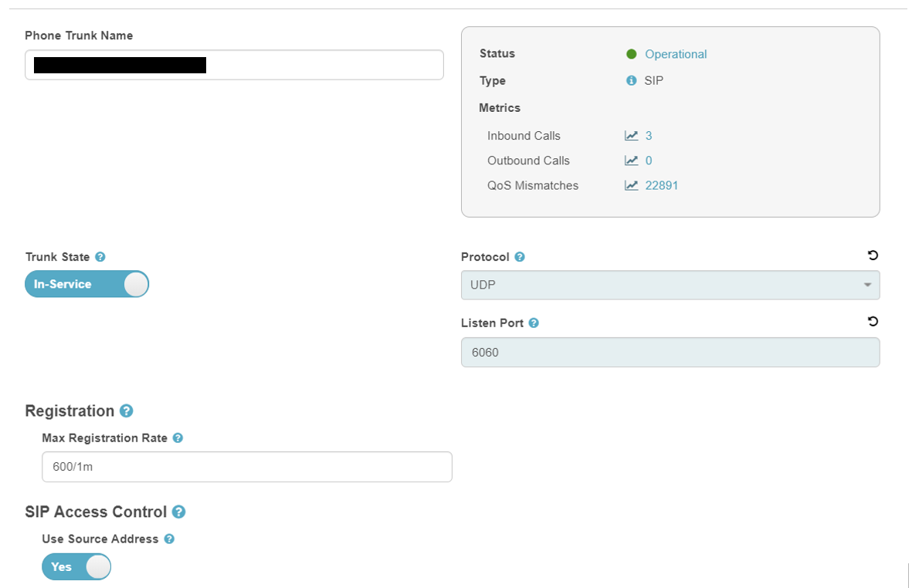Click the Listen Port help icon
Screen dimensions: 912x588
tap(534, 323)
